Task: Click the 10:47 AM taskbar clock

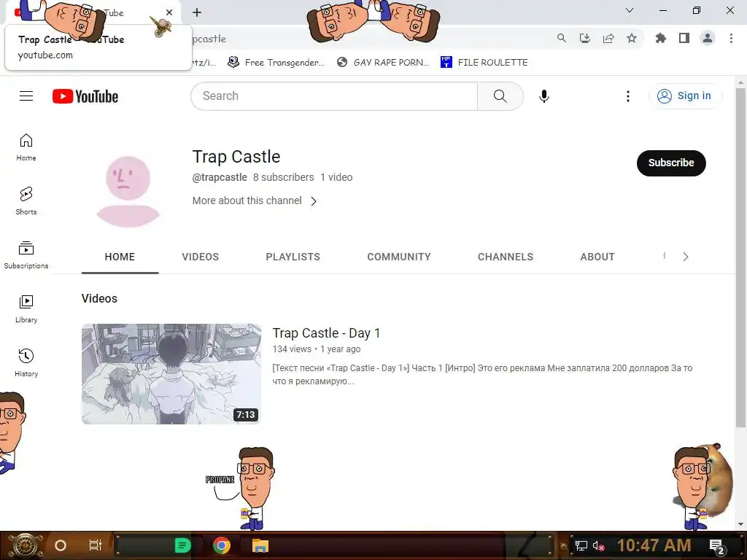Action: 654,545
